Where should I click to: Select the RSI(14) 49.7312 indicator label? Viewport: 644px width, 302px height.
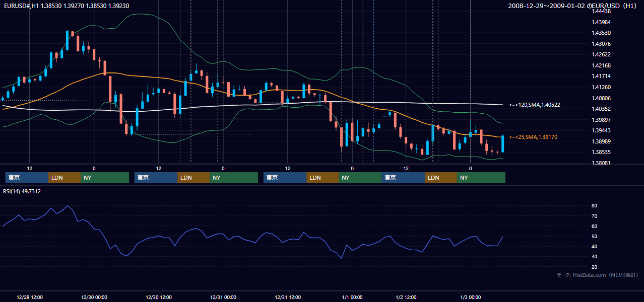pyautogui.click(x=22, y=191)
